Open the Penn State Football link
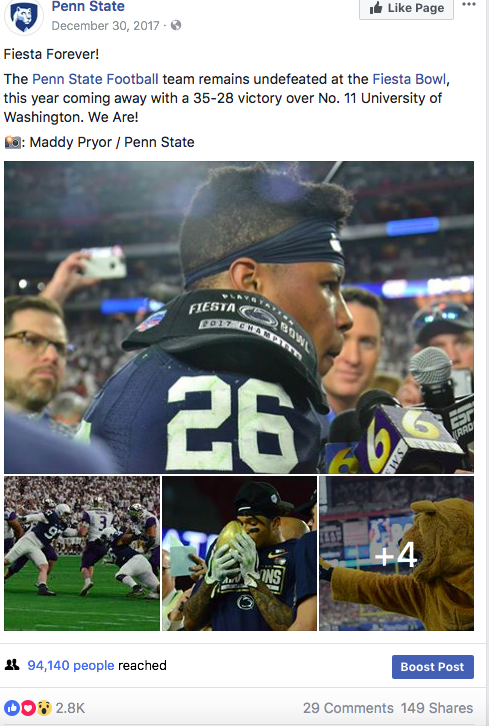 coord(95,79)
